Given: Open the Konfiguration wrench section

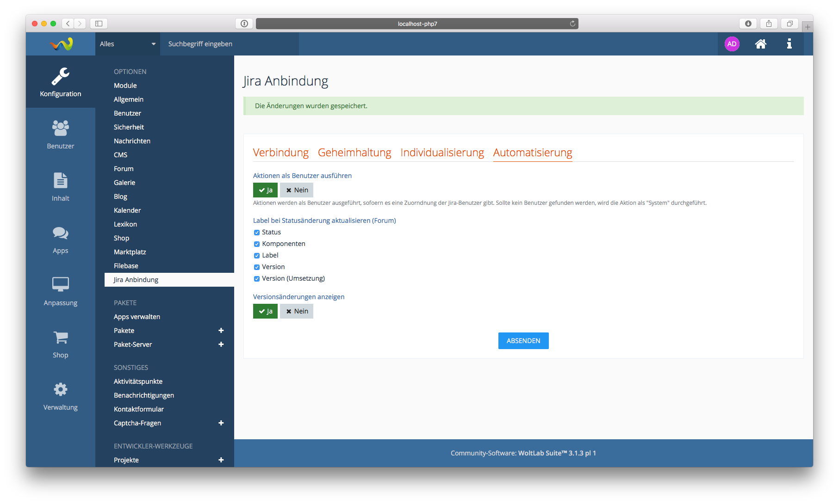Looking at the screenshot, I should [x=60, y=82].
